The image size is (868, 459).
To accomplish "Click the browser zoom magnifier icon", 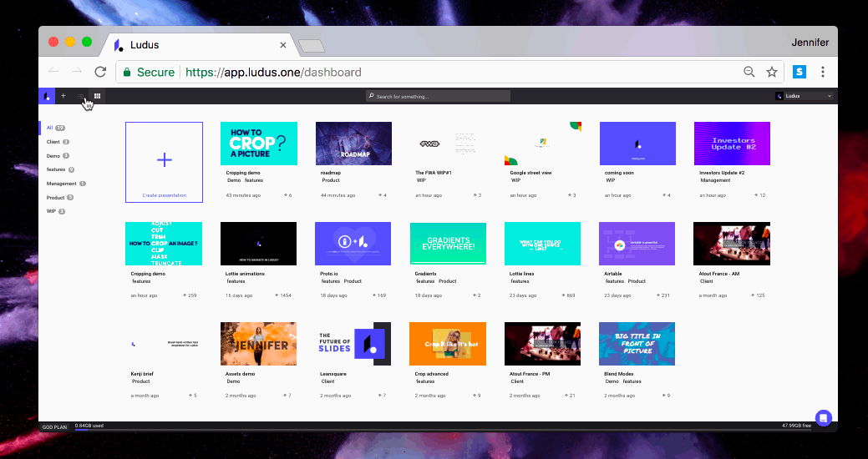I will pos(749,73).
